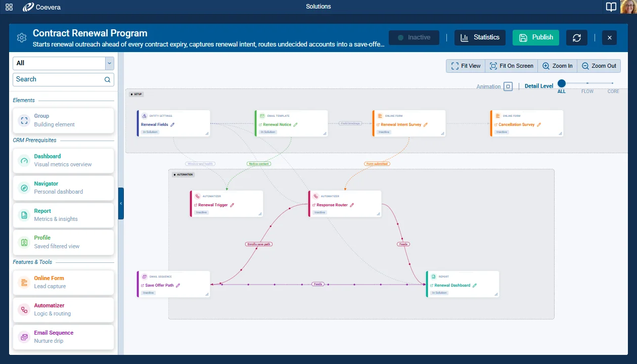Click the Zoom Out button
This screenshot has height=364, width=637.
coord(599,66)
